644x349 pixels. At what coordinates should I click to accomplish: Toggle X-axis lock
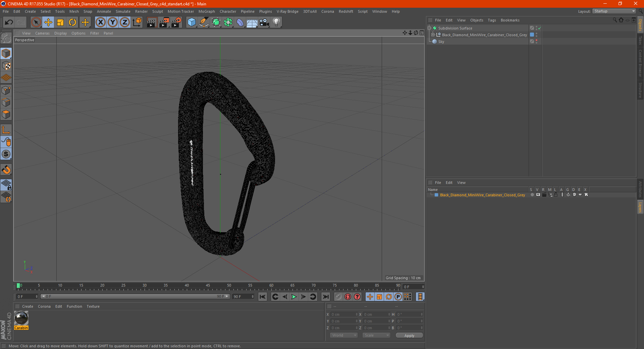click(100, 22)
